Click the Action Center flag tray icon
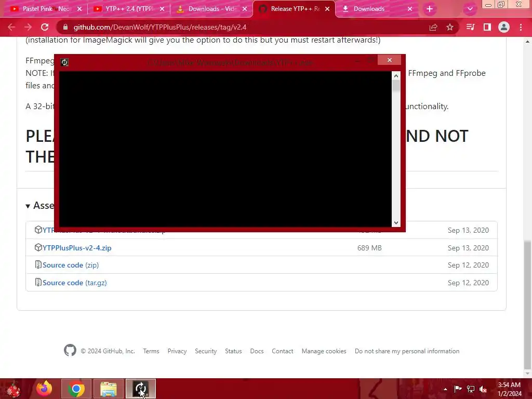532x399 pixels. 458,389
